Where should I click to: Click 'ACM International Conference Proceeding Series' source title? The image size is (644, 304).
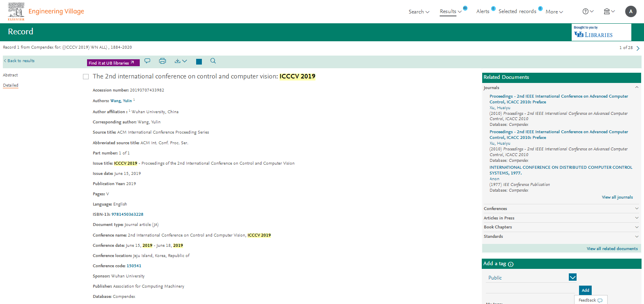coord(163,132)
